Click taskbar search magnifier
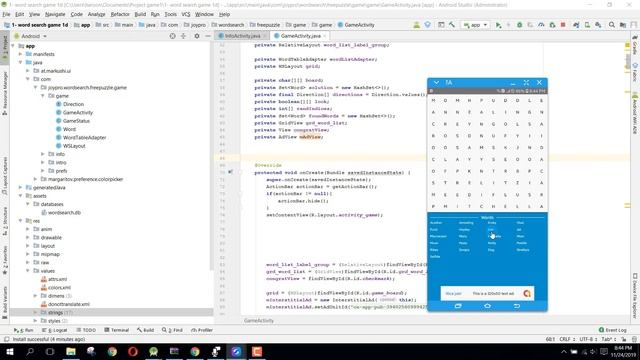The width and height of the screenshot is (640, 360). coord(30,351)
